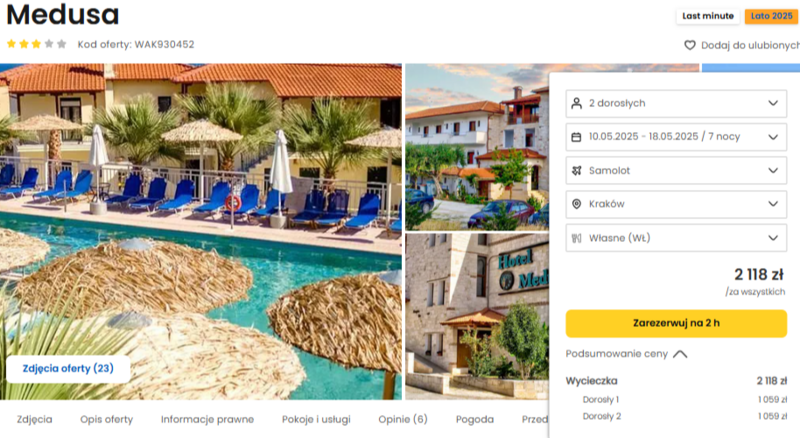Select the Pogoda tab
Viewport: 800px width, 438px height.
click(474, 419)
